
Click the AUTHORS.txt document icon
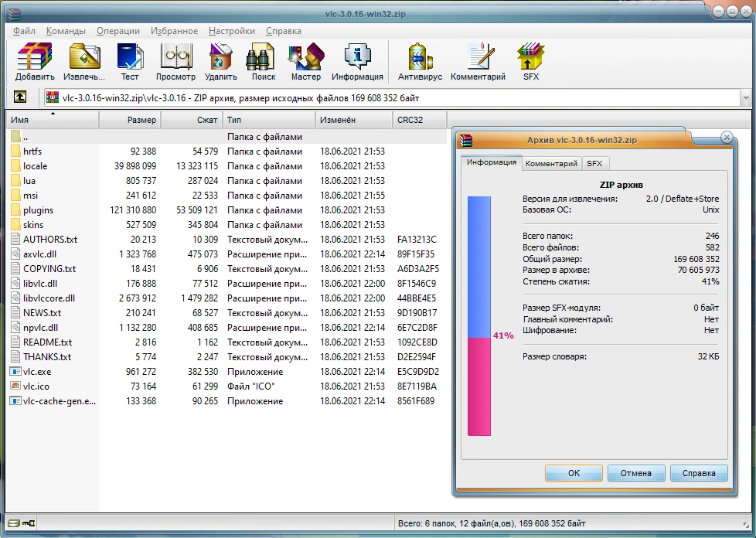click(15, 240)
